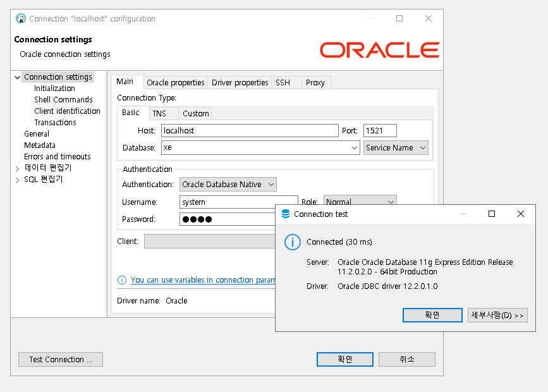Click the Port input field
The image size is (548, 392).
coord(380,131)
